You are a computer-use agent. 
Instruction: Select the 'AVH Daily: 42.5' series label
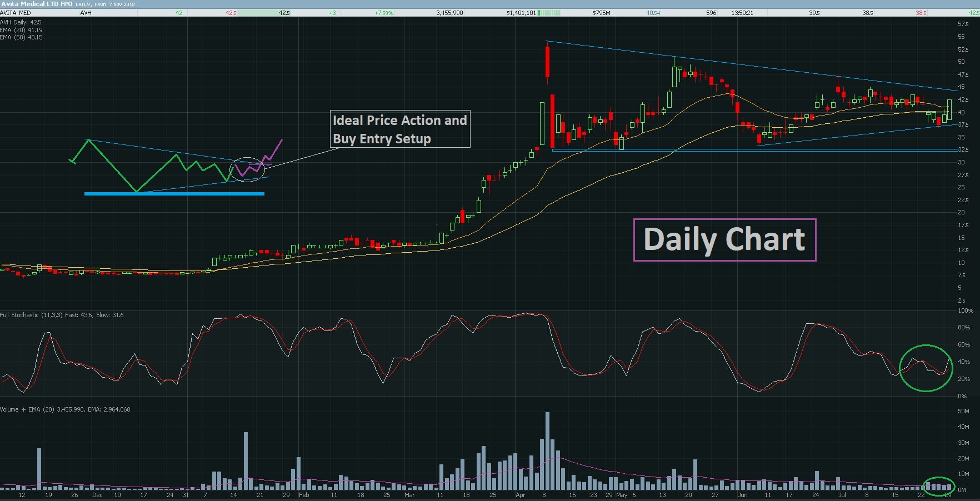tap(21, 23)
